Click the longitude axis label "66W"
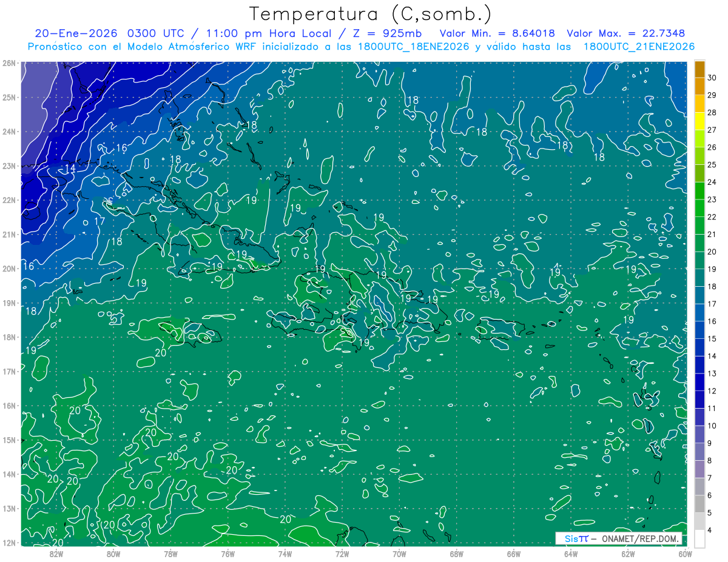 514,554
